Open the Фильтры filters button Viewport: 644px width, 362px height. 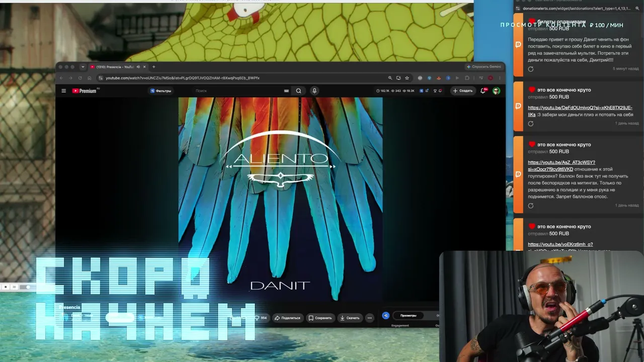click(x=161, y=91)
